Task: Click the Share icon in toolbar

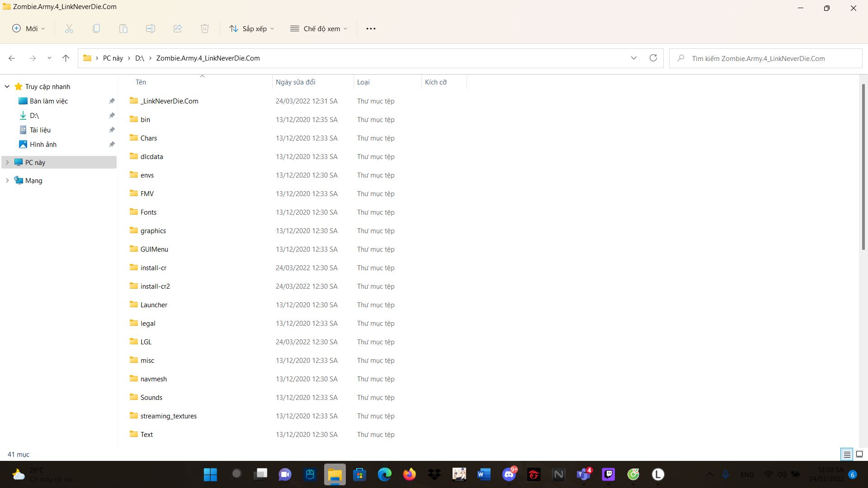Action: 178,28
